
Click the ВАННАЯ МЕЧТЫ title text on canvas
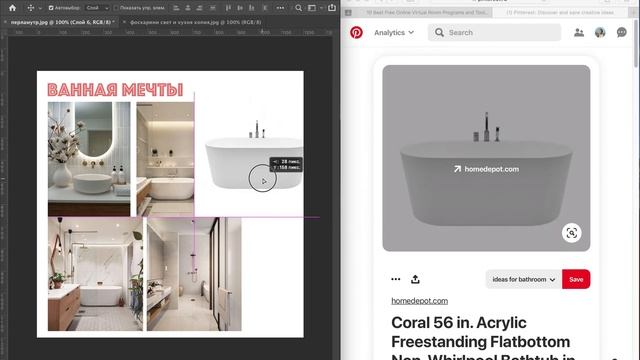click(x=115, y=90)
